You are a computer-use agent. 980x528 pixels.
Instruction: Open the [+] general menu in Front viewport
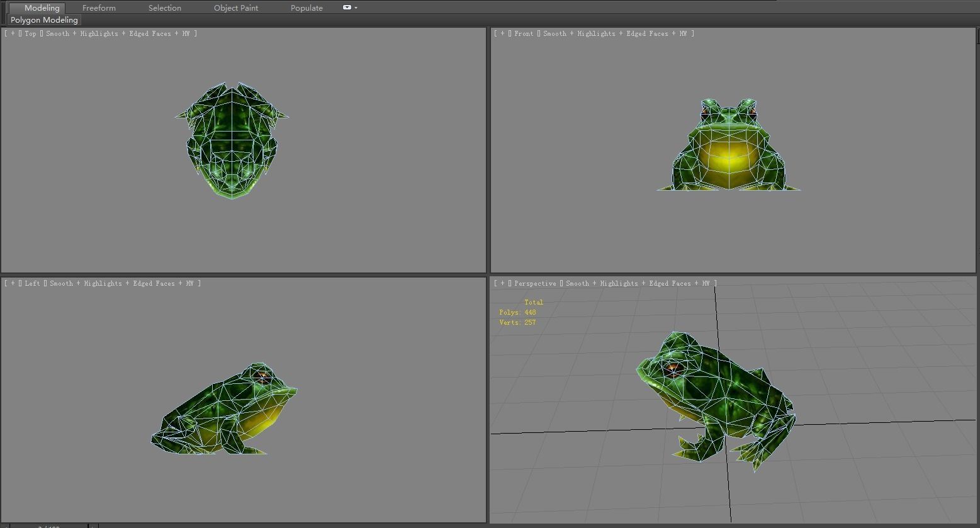click(x=502, y=33)
